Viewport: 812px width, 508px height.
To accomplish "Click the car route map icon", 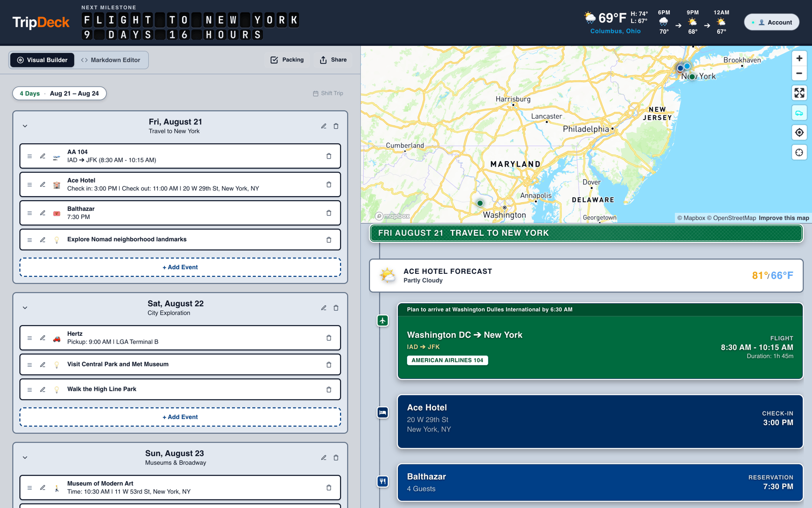I will point(799,113).
